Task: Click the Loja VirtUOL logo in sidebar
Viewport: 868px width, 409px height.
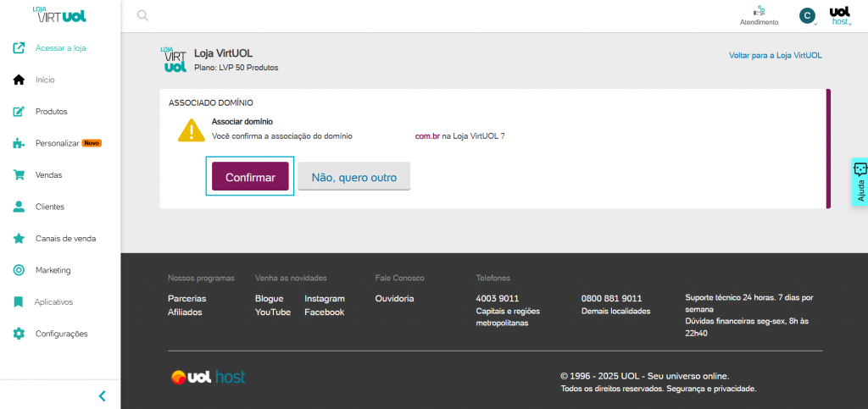Action: 60,14
